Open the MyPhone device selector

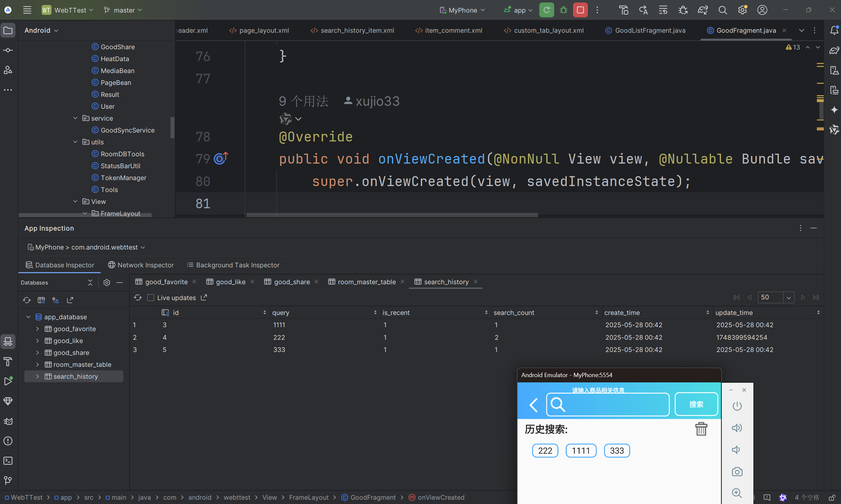pos(462,10)
